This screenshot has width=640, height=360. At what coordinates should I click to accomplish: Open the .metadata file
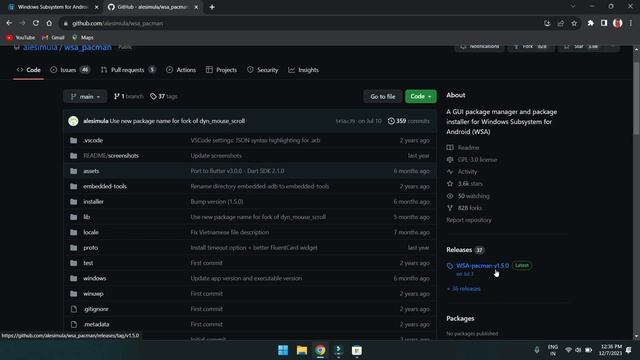pos(96,324)
